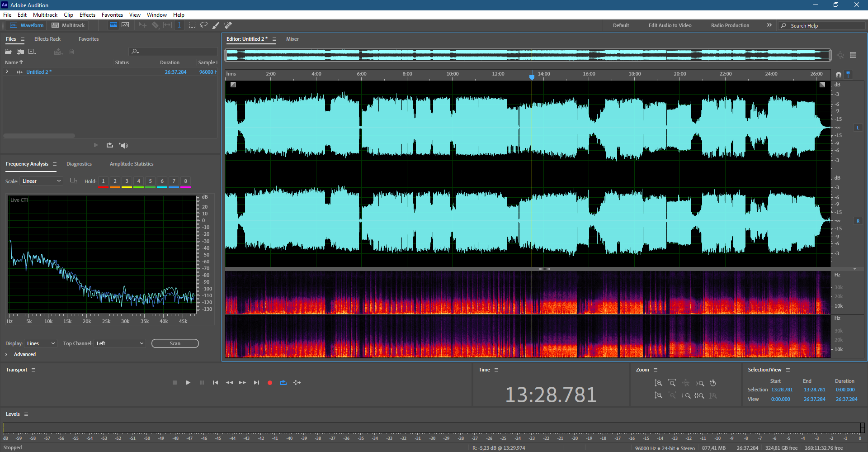Toggle the spectral frequency display button
The height and width of the screenshot is (452, 868).
tap(113, 25)
